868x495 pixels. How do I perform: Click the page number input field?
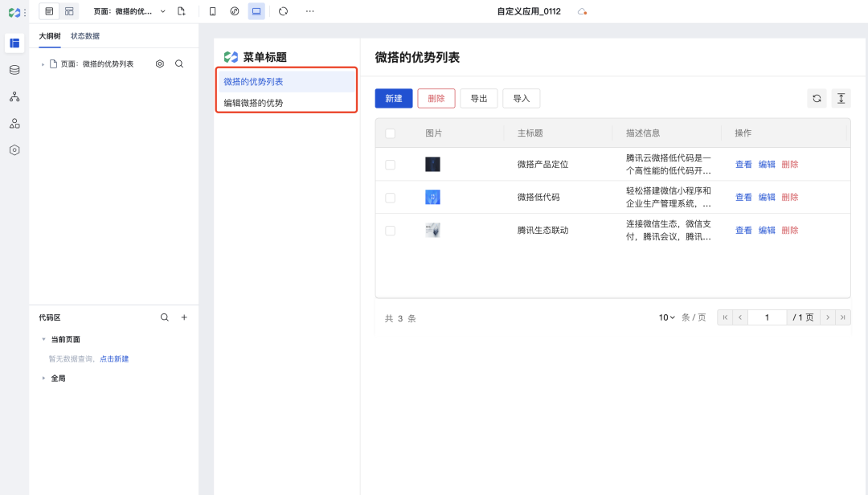pos(768,317)
